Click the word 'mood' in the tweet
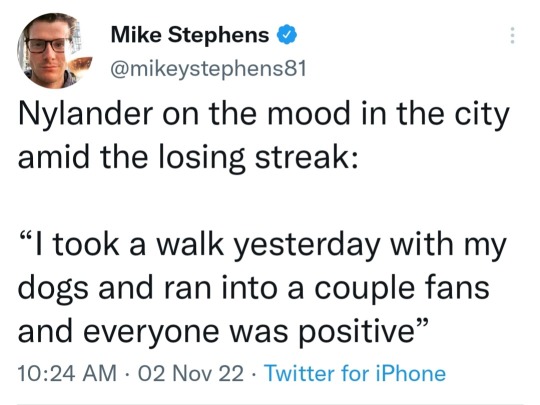The width and height of the screenshot is (540, 405). pyautogui.click(x=309, y=114)
